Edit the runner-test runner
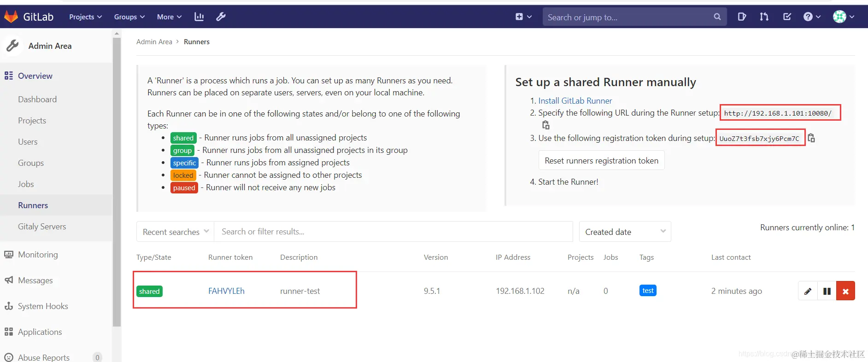Image resolution: width=868 pixels, height=362 pixels. [808, 291]
